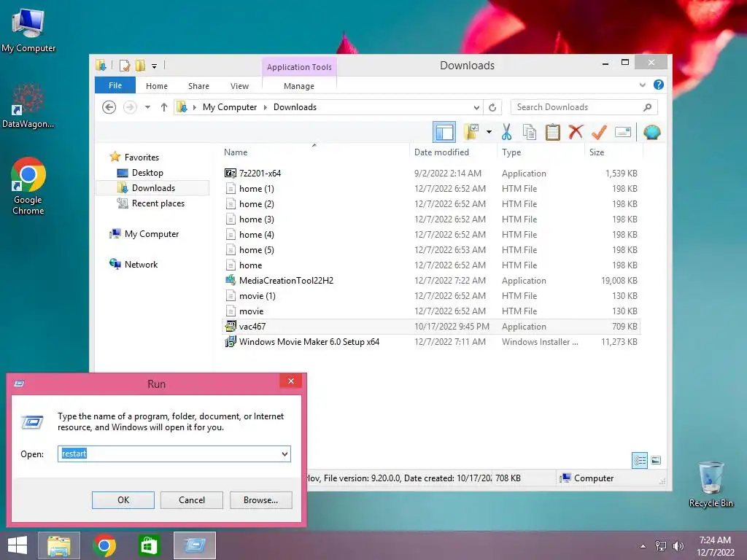Select My Computer in navigation pane

point(152,234)
